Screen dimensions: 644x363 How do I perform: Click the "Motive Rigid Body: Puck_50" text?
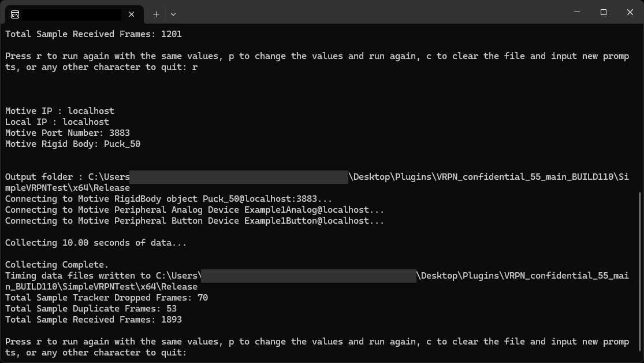(x=73, y=144)
